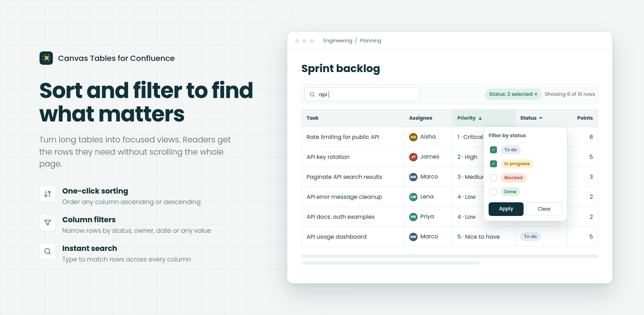Click the Canvas Tables app logo icon

46,58
